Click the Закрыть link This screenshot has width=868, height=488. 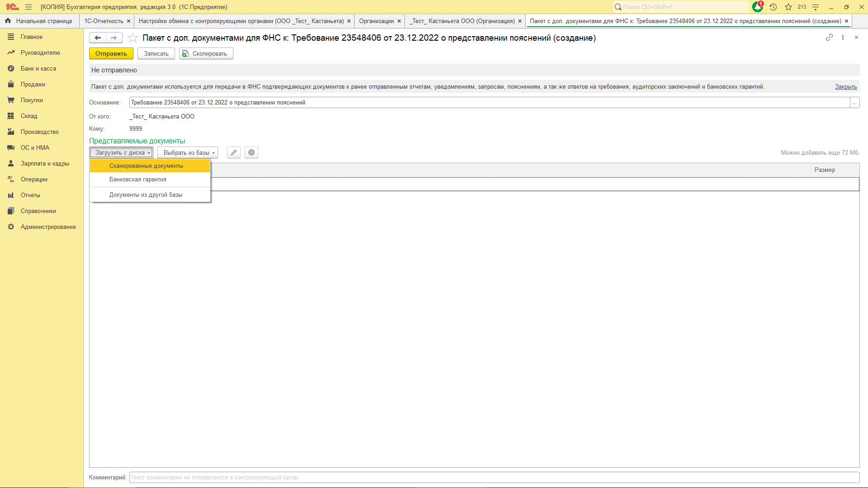(845, 87)
